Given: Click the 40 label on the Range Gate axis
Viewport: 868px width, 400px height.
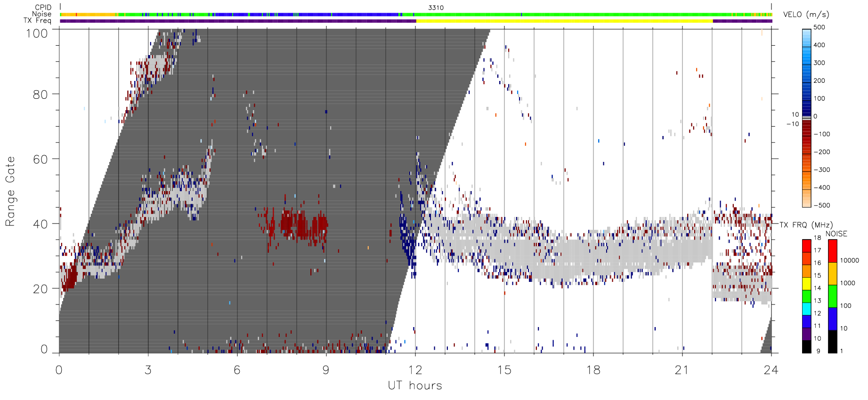Looking at the screenshot, I should coord(40,224).
